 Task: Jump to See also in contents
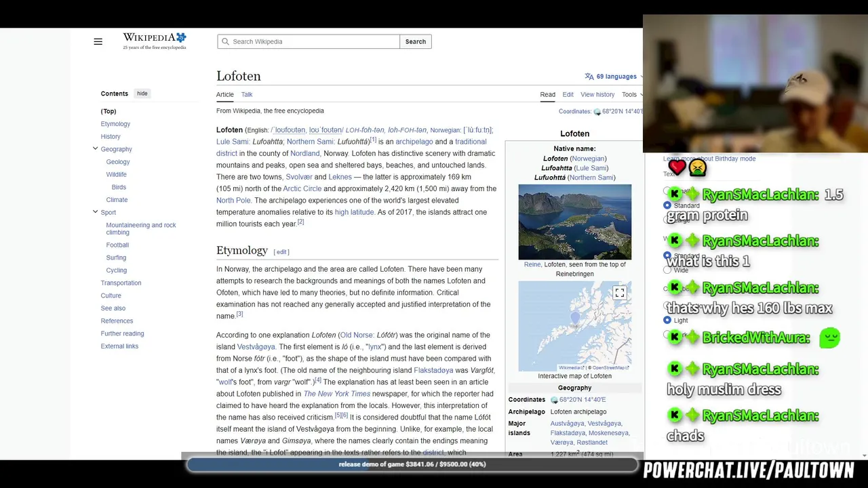(113, 308)
